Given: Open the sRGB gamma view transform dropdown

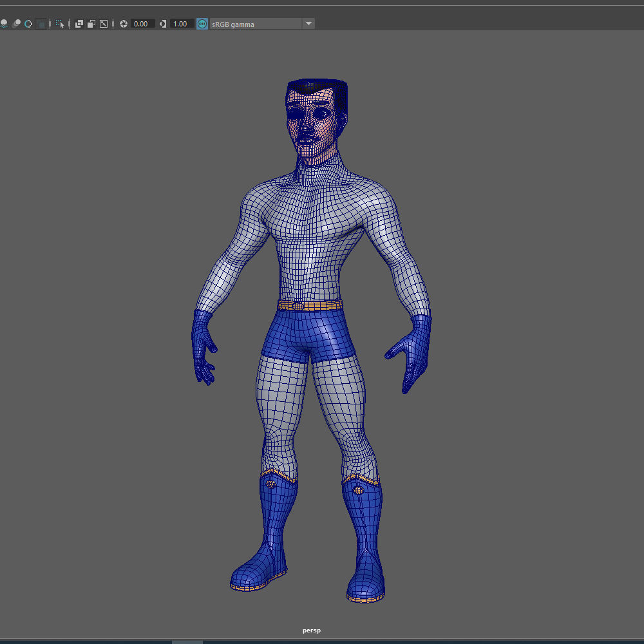Looking at the screenshot, I should (x=262, y=24).
